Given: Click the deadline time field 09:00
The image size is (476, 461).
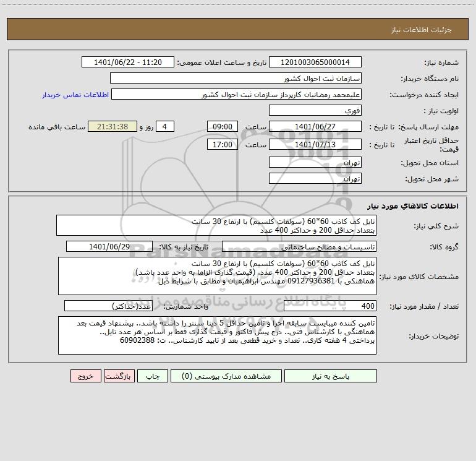Looking at the screenshot, I should coord(222,127).
